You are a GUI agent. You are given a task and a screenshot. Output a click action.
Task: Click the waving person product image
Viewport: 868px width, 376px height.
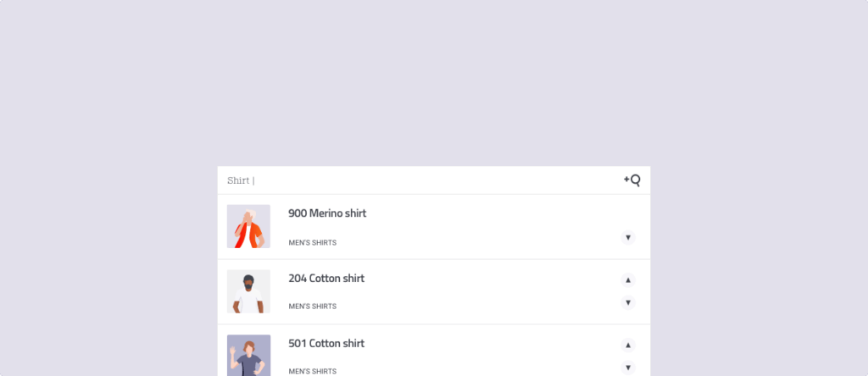248,357
